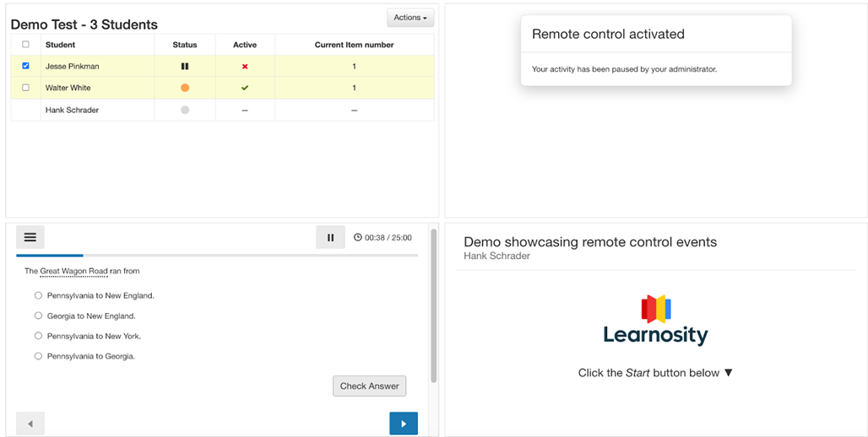Open the hamburger menu in assessment player
868x437 pixels.
(30, 238)
